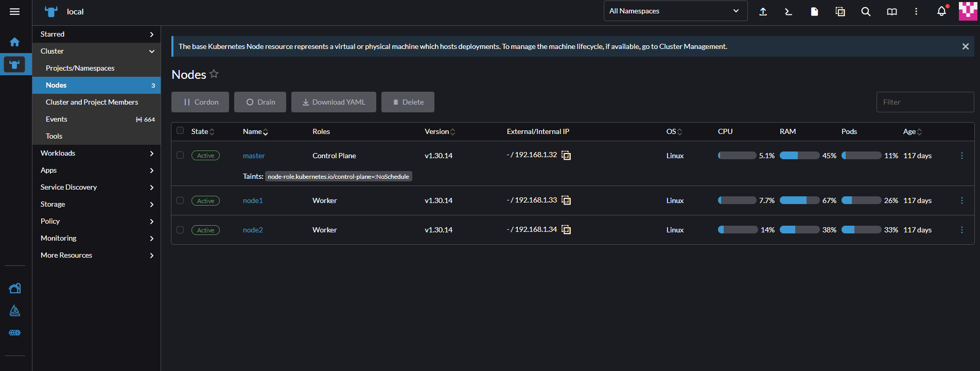Click the Filter input field

pyautogui.click(x=924, y=102)
